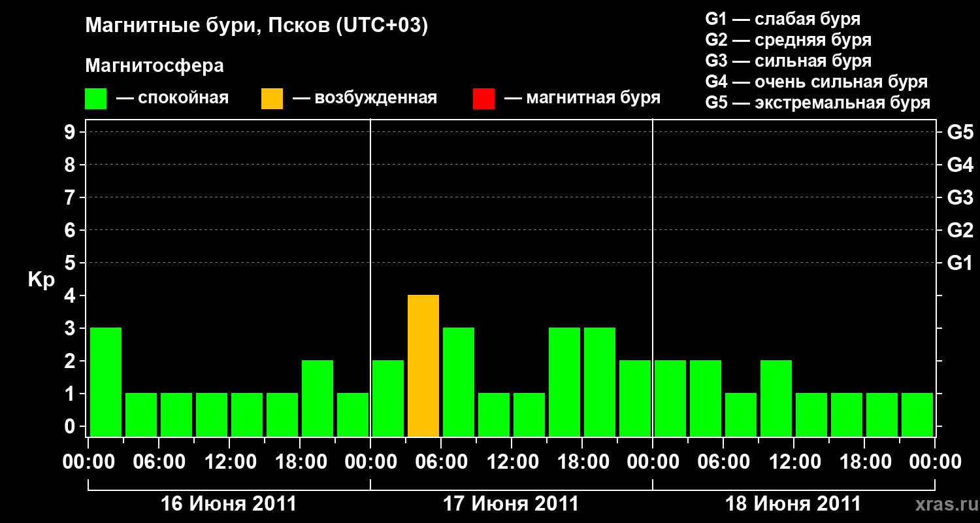Click the '— спокойная' legend label
This screenshot has height=523, width=980.
tap(172, 98)
